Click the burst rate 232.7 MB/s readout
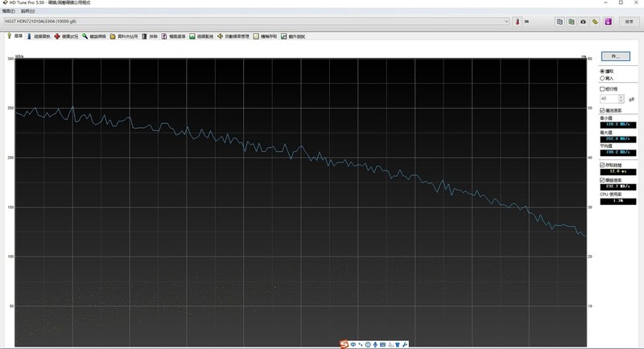This screenshot has height=349, width=644. click(x=618, y=187)
